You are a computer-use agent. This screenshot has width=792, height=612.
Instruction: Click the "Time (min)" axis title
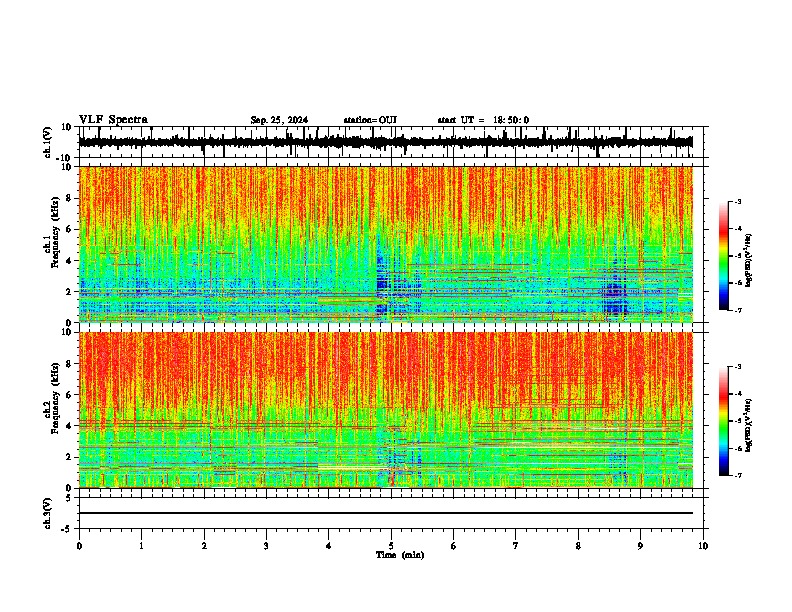tap(400, 555)
